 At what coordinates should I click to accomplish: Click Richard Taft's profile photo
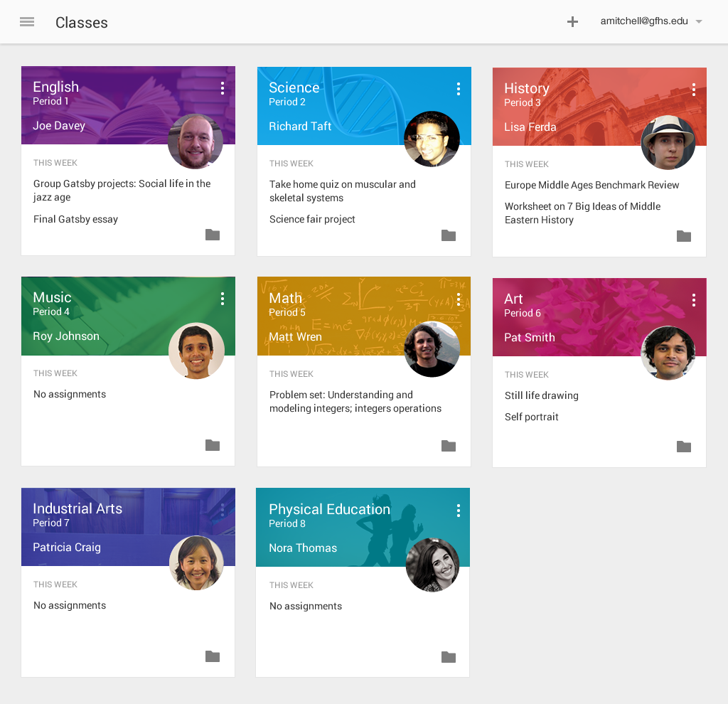[x=432, y=139]
